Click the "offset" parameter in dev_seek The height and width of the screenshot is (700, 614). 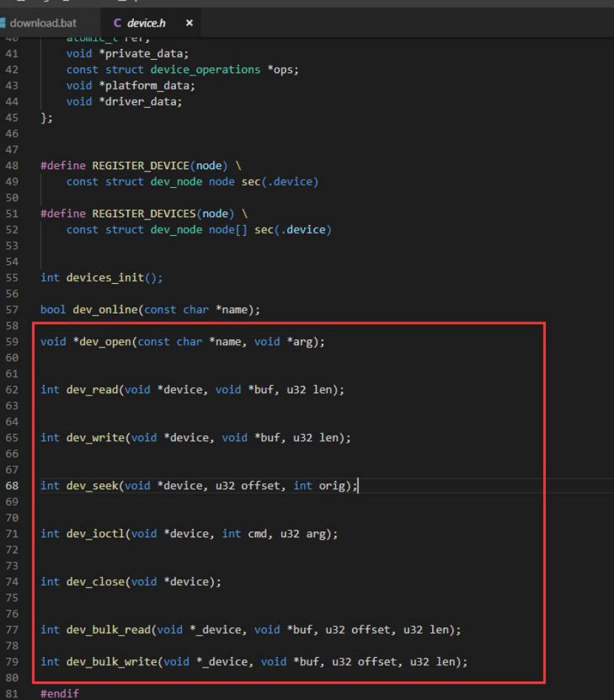[x=260, y=486]
